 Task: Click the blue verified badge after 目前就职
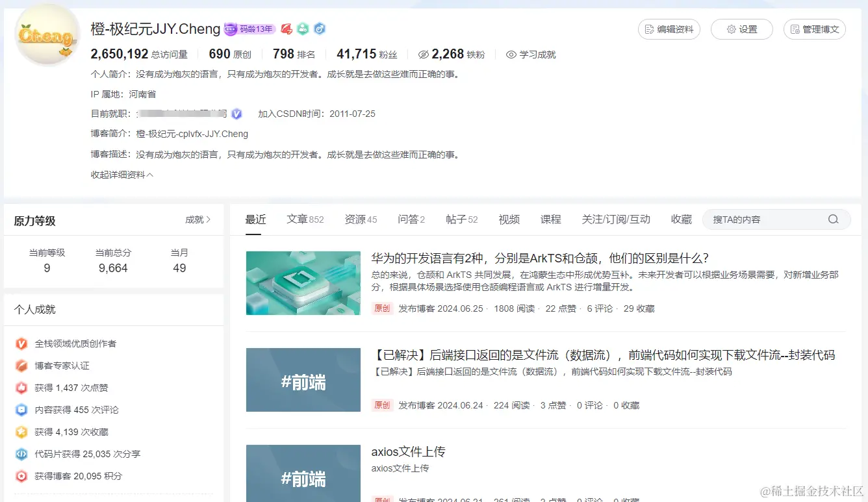[x=236, y=114]
